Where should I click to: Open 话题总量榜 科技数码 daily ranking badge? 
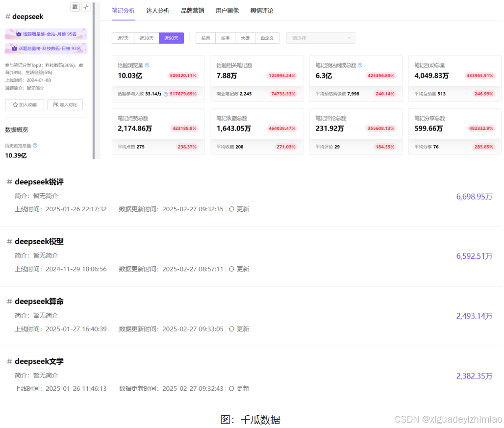(46, 49)
